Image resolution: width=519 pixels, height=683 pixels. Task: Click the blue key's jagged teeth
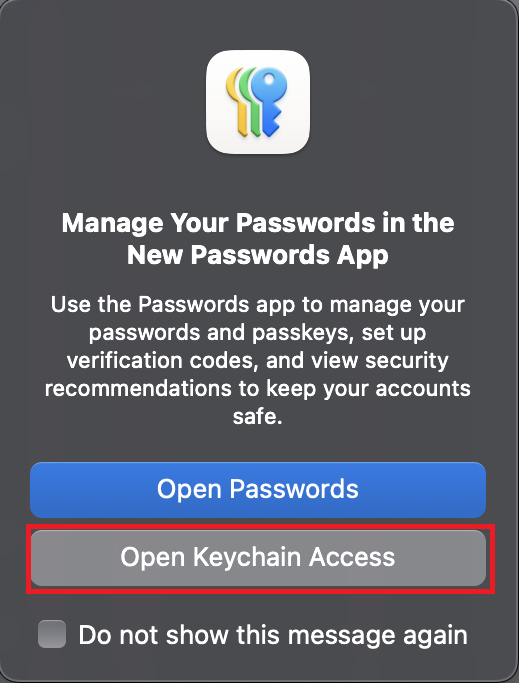[273, 118]
